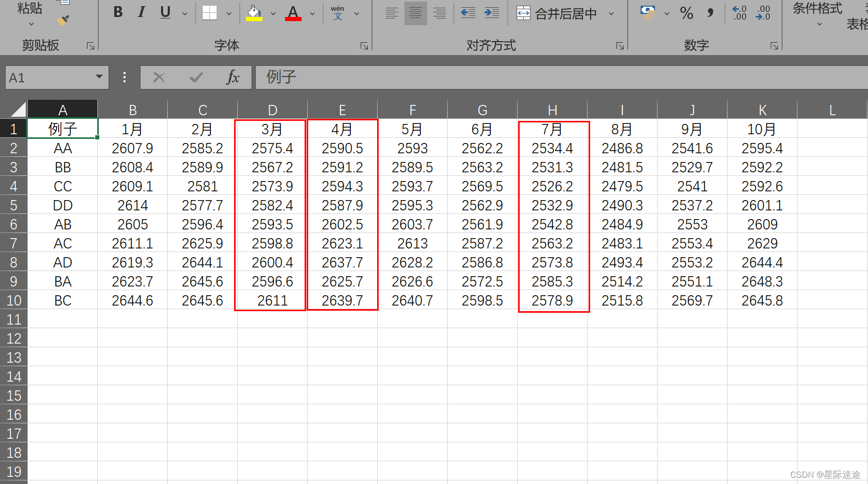868x484 pixels.
Task: Click the Paste (粘贴) button
Action: click(29, 8)
